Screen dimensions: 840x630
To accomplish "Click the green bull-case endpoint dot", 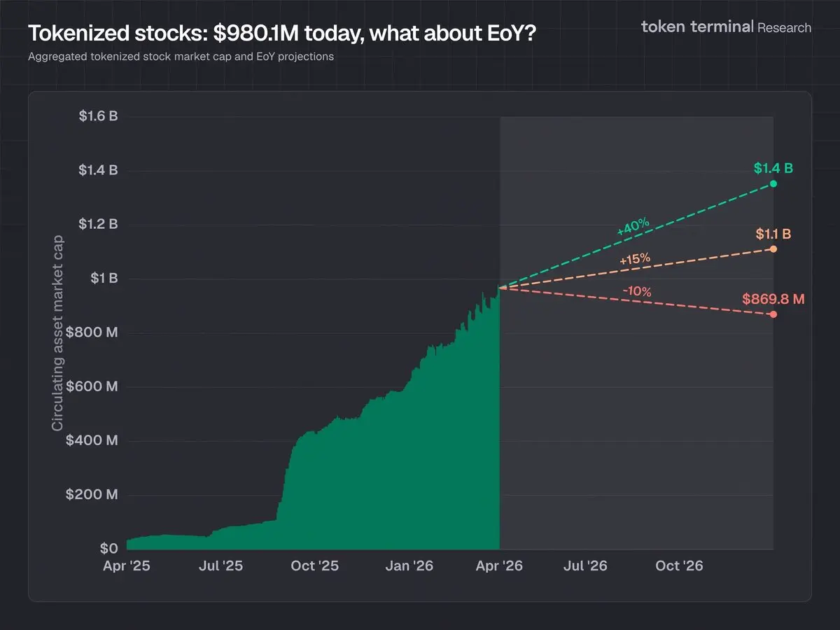I will [773, 183].
